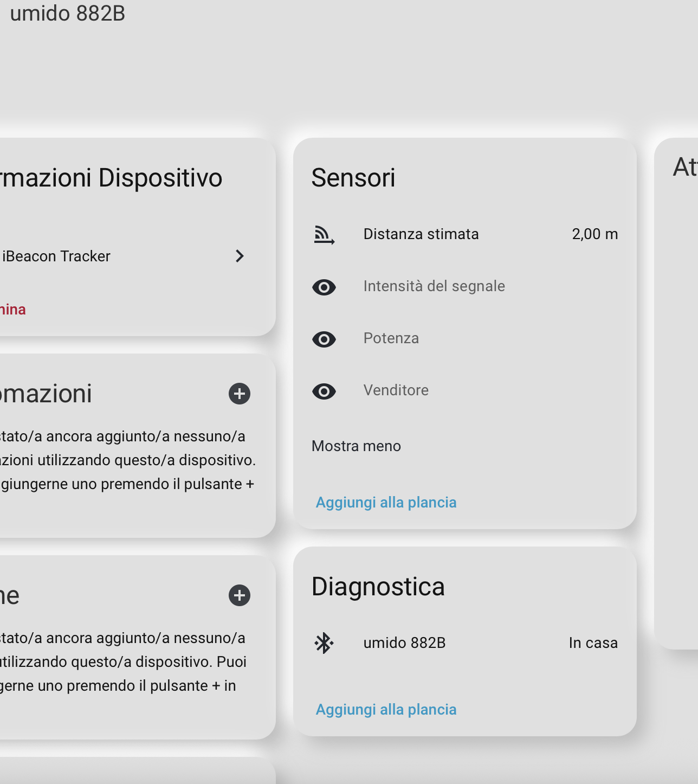
Task: Click Aggiungi alla plancia under Diagnostica
Action: click(x=386, y=710)
